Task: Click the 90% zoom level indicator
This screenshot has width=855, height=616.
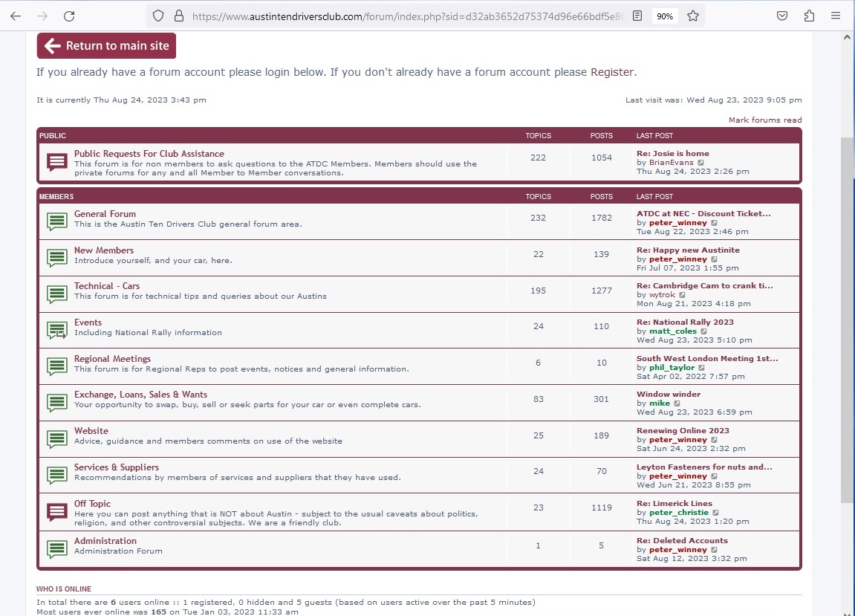Action: pyautogui.click(x=665, y=16)
